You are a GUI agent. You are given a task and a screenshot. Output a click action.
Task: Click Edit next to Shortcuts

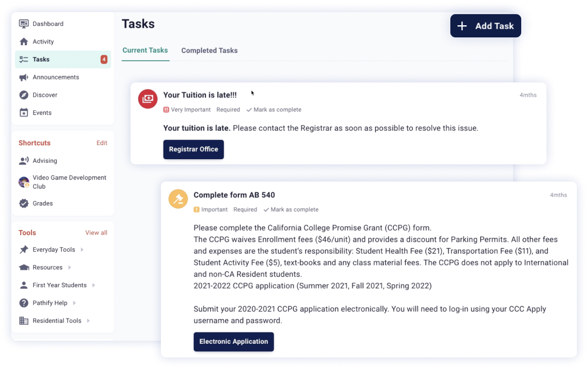tap(102, 143)
